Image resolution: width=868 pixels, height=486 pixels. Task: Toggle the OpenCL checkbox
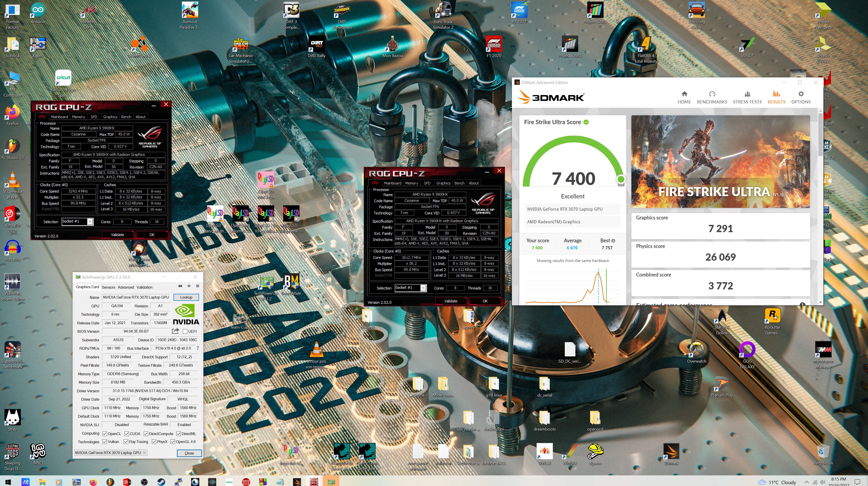105,434
